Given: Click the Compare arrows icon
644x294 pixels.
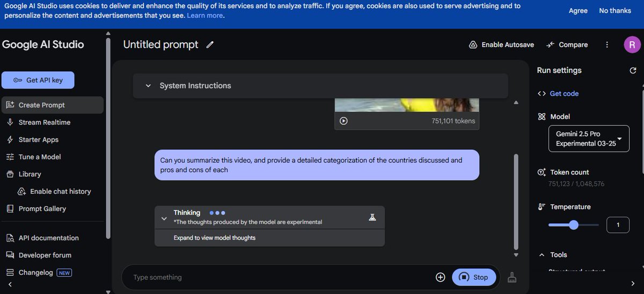Looking at the screenshot, I should click(550, 45).
